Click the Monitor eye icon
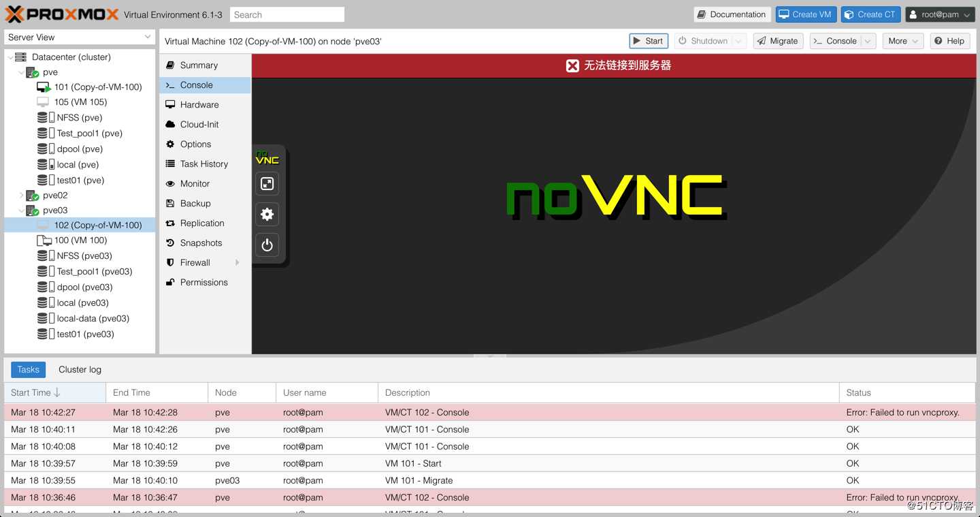Image resolution: width=980 pixels, height=517 pixels. (170, 184)
